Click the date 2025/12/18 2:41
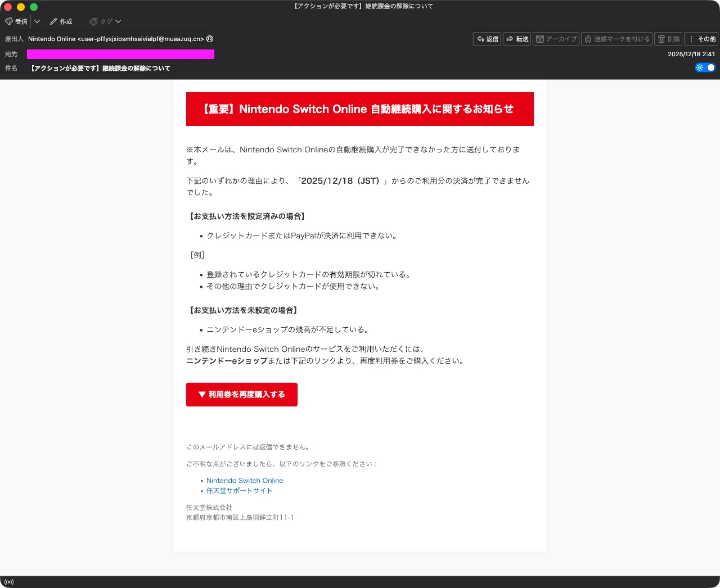 click(x=691, y=54)
